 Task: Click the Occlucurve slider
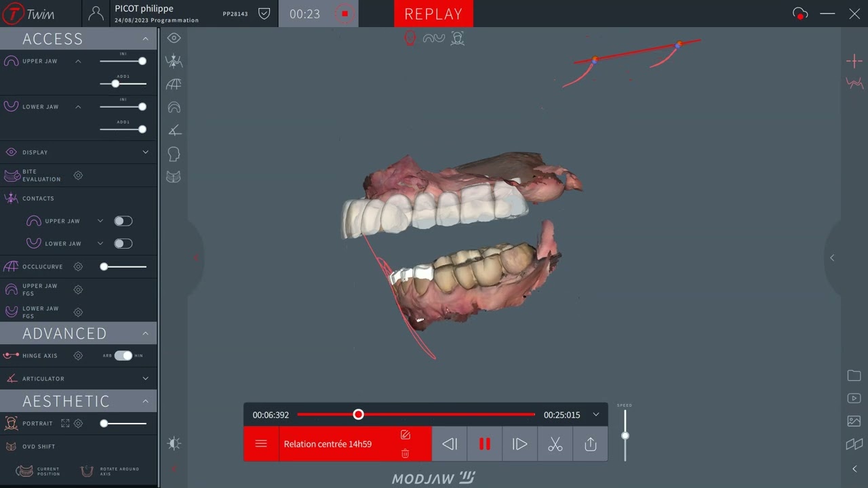tap(123, 267)
